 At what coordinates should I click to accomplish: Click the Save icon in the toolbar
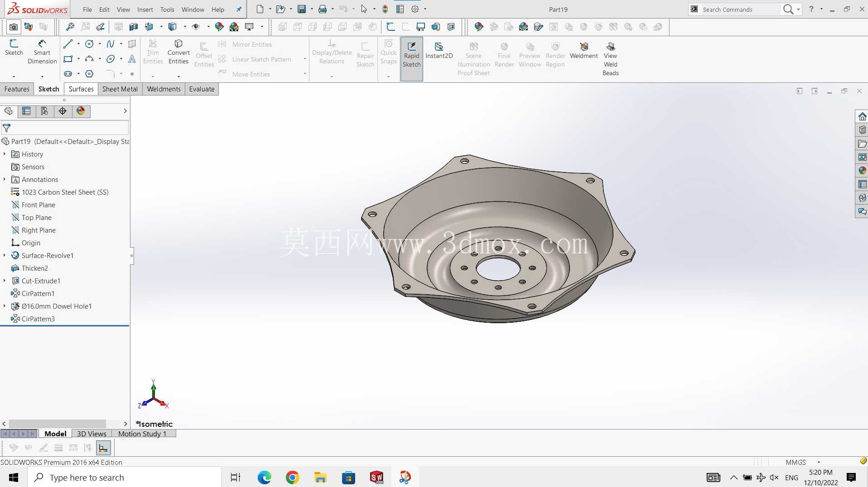click(x=302, y=9)
